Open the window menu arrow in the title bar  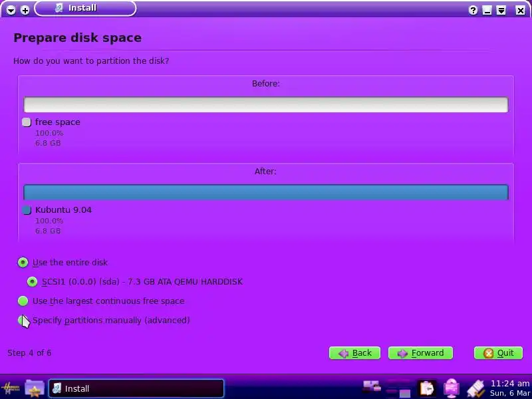click(x=11, y=10)
